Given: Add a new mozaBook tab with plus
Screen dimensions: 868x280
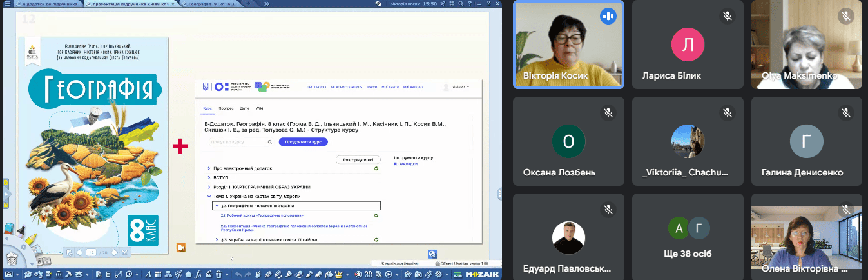Looking at the screenshot, I should [x=248, y=4].
